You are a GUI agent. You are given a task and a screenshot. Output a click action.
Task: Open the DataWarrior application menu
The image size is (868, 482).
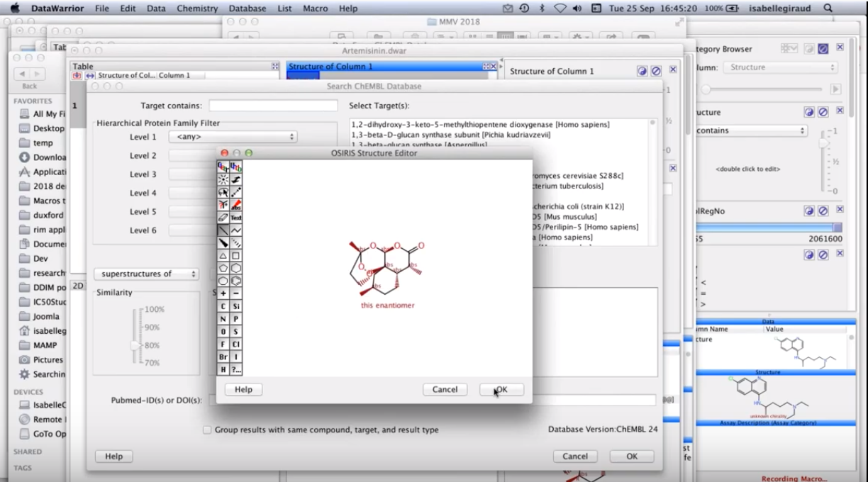(x=57, y=8)
